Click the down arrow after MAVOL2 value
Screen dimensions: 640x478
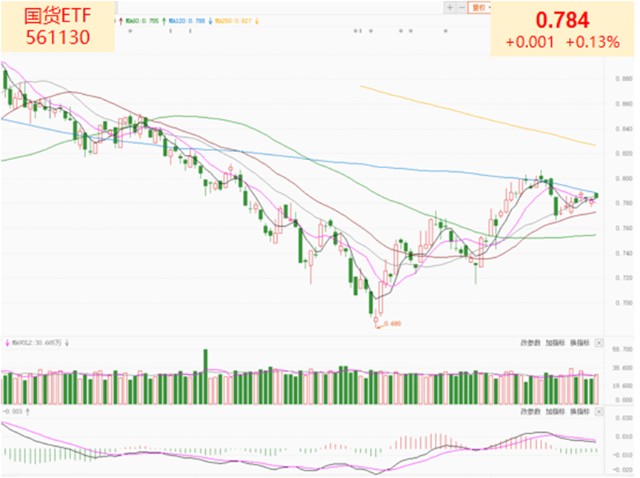click(x=67, y=343)
